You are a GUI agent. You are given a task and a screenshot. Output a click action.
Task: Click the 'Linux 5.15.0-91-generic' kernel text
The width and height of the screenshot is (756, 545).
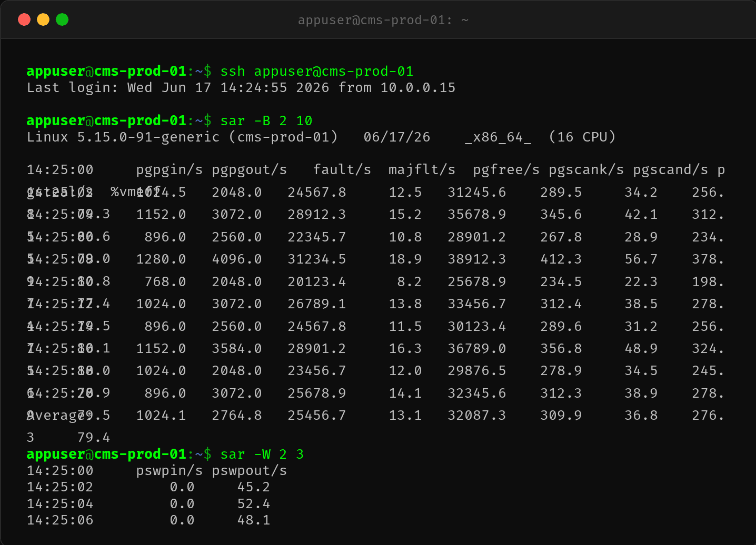pyautogui.click(x=123, y=137)
